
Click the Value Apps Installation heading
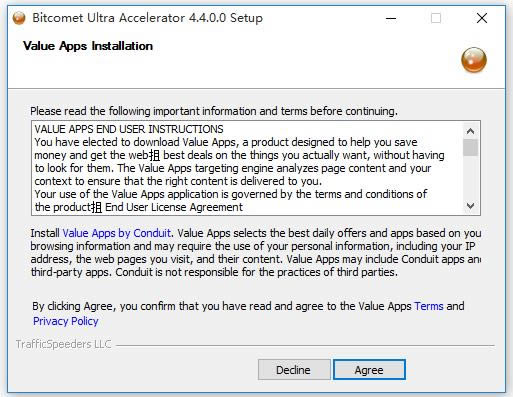pyautogui.click(x=88, y=46)
